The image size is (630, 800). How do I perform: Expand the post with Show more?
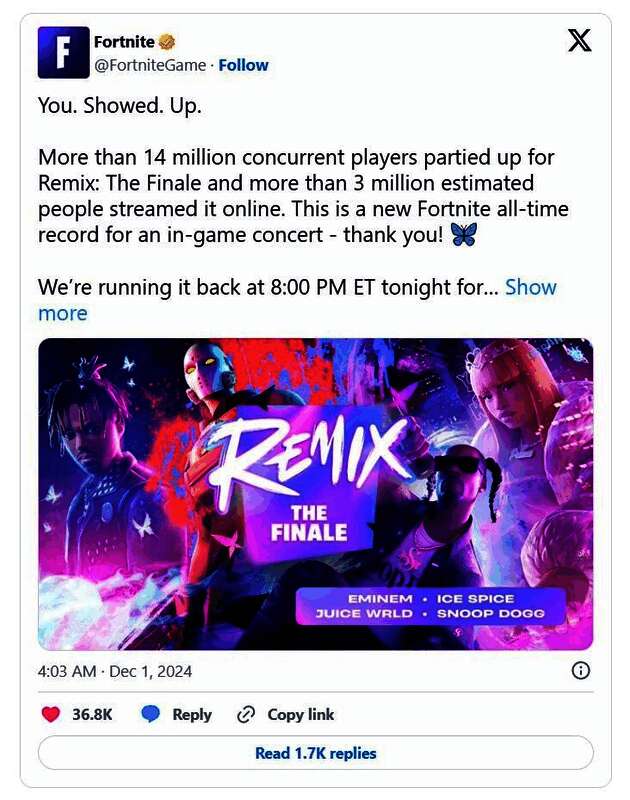[x=530, y=287]
